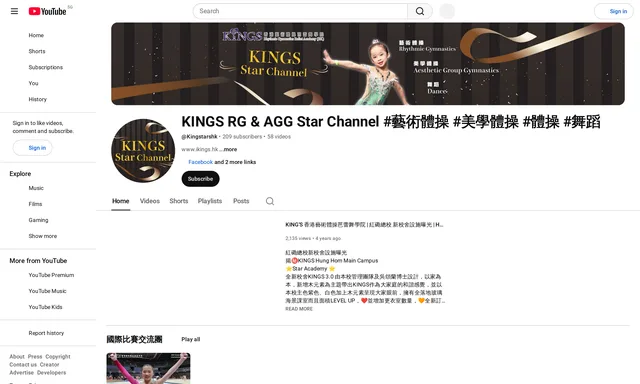The height and width of the screenshot is (384, 640).
Task: Click the sidebar Sign in button
Action: click(x=33, y=148)
